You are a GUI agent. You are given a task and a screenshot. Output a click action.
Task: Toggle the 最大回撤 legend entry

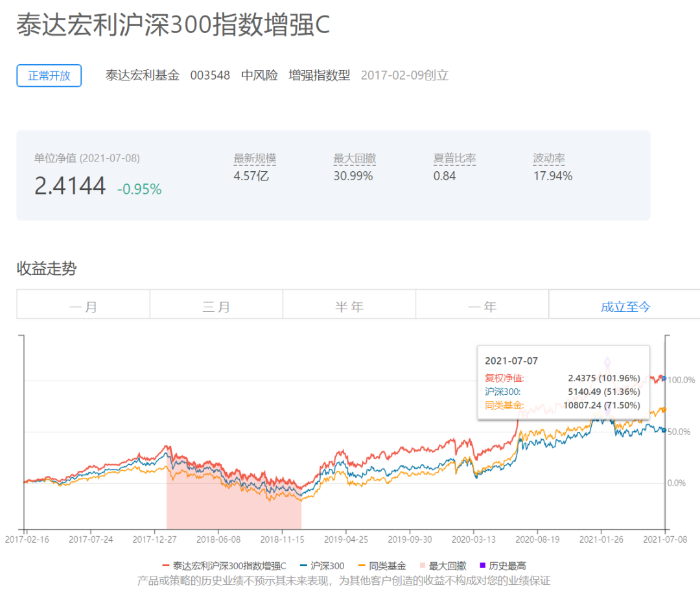pos(443,565)
